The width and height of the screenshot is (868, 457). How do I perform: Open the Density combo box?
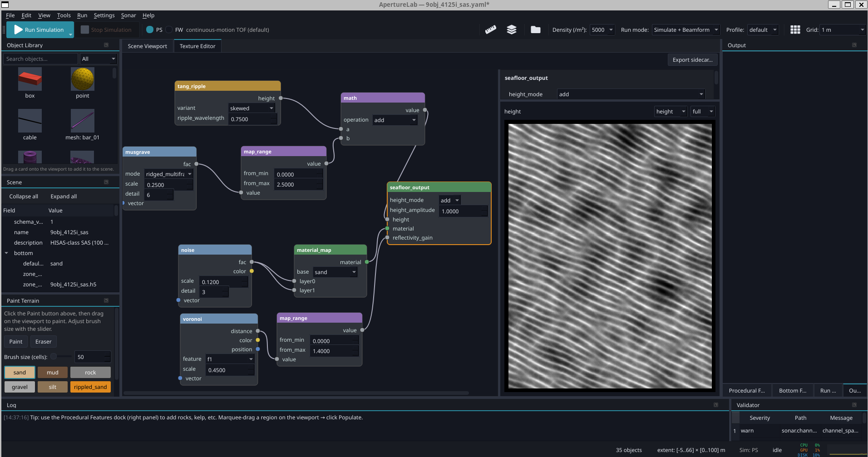(x=602, y=30)
